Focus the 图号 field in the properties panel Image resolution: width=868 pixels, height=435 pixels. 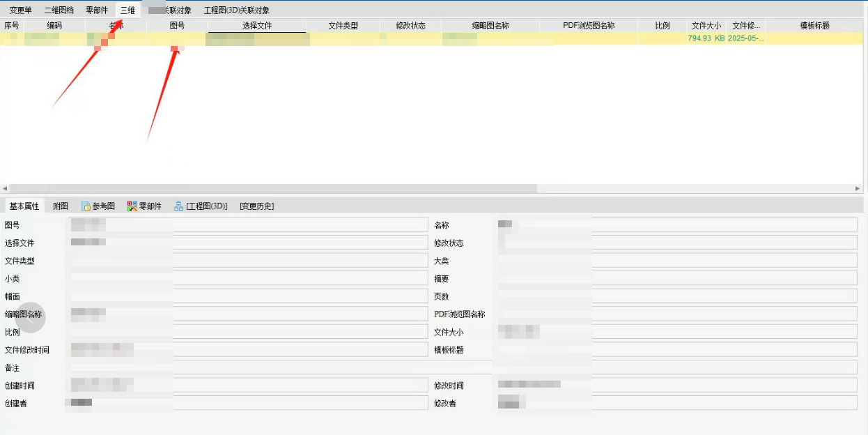click(x=246, y=224)
